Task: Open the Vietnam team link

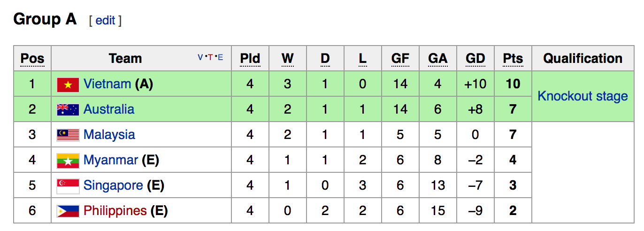Action: tap(107, 84)
